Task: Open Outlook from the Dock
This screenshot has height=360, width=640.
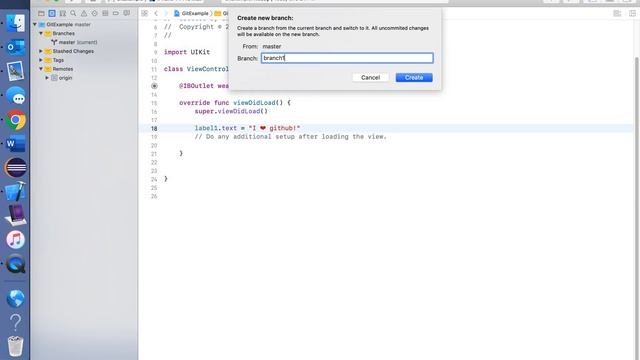Action: [16, 47]
